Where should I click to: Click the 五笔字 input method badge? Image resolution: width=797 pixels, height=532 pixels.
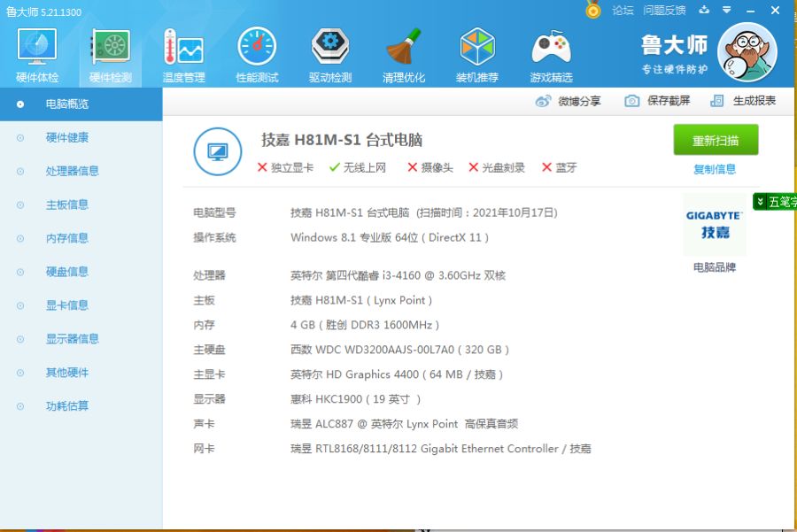tap(775, 202)
